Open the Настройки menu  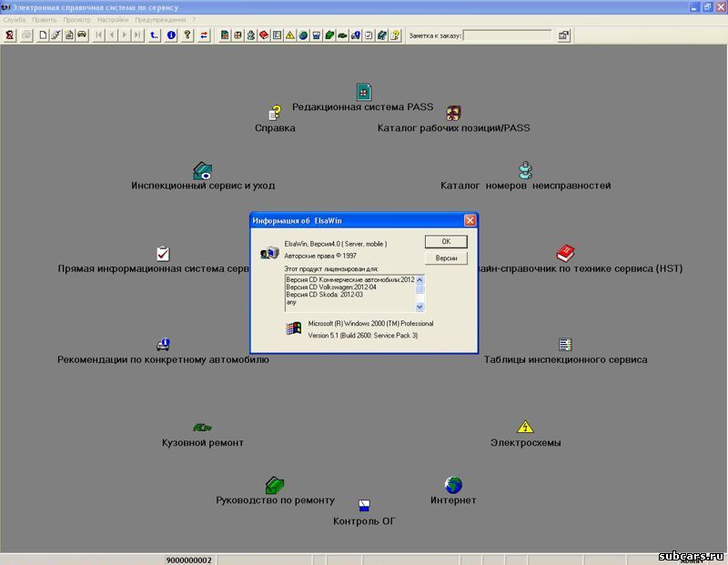pos(113,20)
